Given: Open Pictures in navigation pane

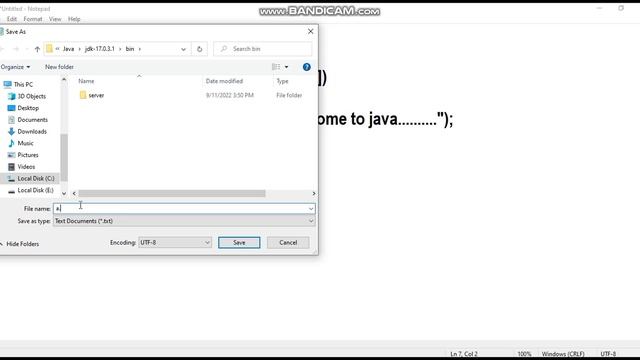Looking at the screenshot, I should click(28, 155).
